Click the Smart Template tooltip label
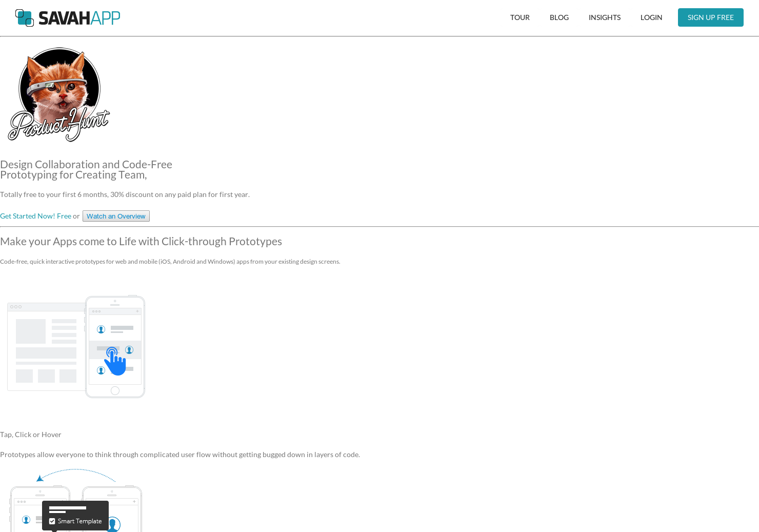759x532 pixels. pos(79,521)
